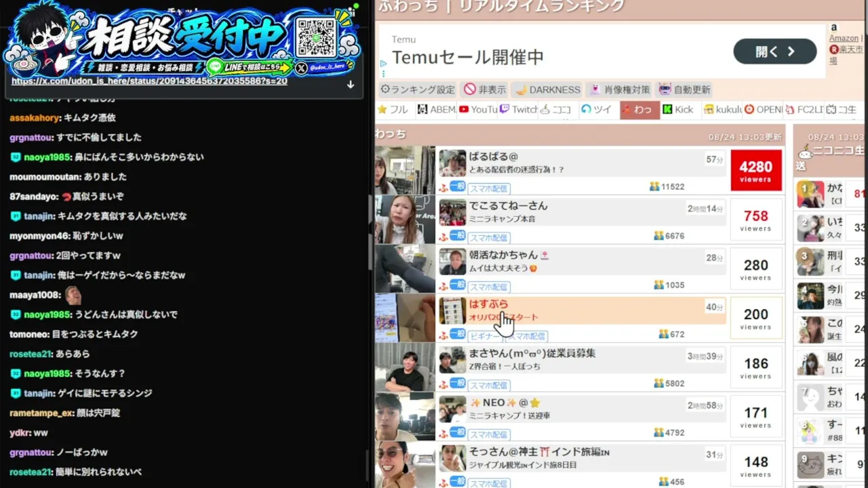Open the Amazon link beside the ad

[844, 38]
